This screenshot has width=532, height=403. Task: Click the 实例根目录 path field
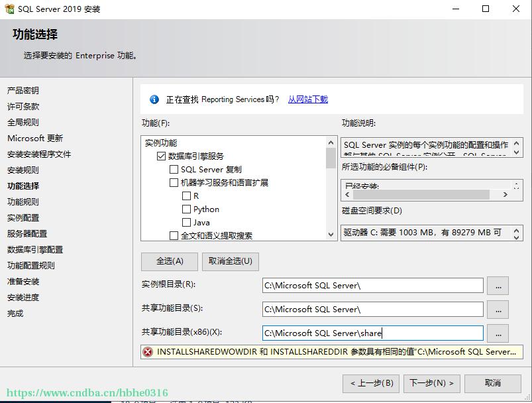(x=373, y=285)
